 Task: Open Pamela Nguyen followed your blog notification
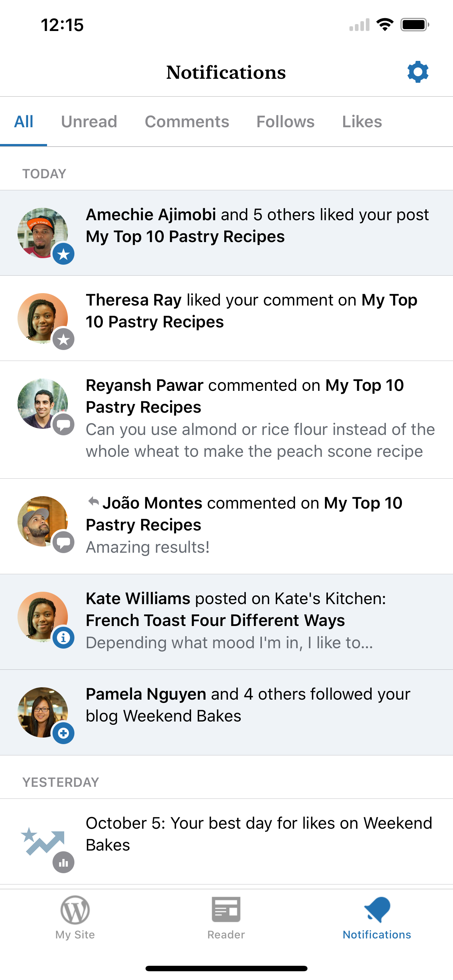pyautogui.click(x=226, y=712)
